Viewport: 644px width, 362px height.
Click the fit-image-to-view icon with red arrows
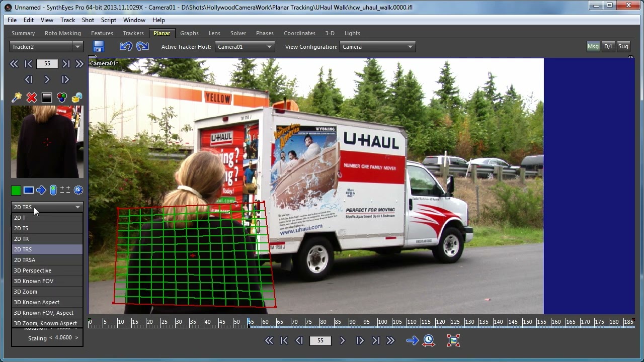coord(453,340)
